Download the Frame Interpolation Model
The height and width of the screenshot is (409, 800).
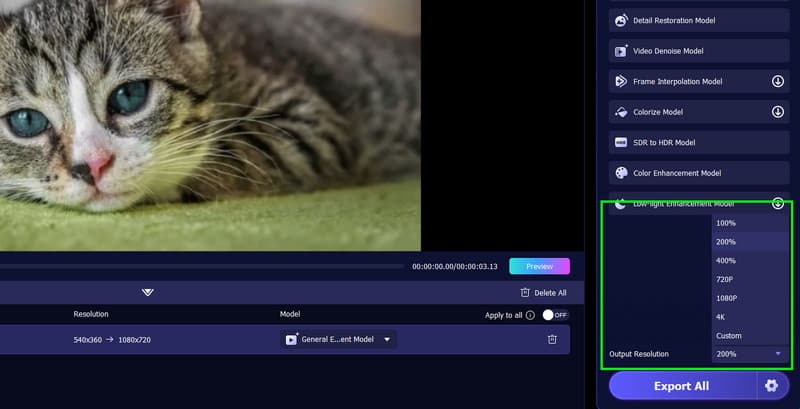click(x=777, y=81)
